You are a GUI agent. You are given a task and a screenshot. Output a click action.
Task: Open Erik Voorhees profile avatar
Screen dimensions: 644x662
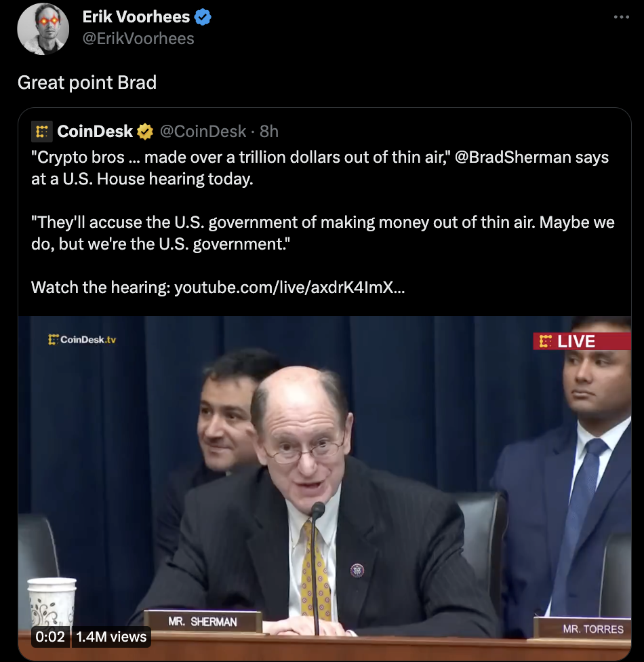coord(43,28)
